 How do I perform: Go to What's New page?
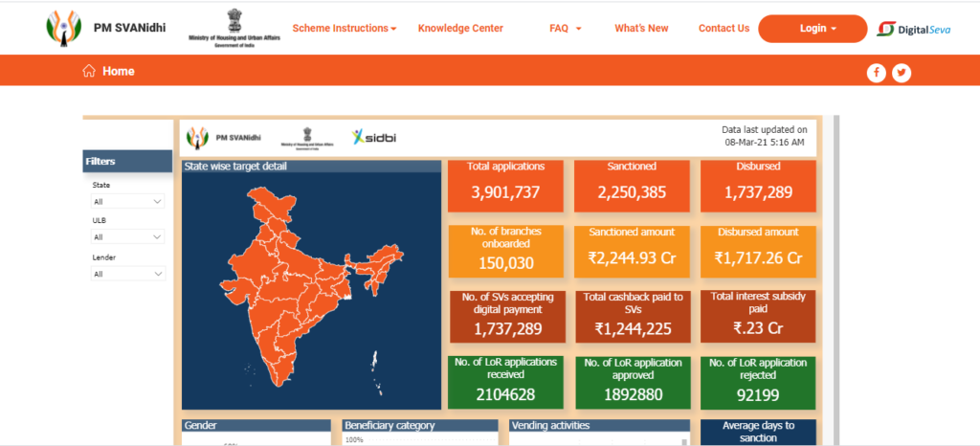point(641,28)
